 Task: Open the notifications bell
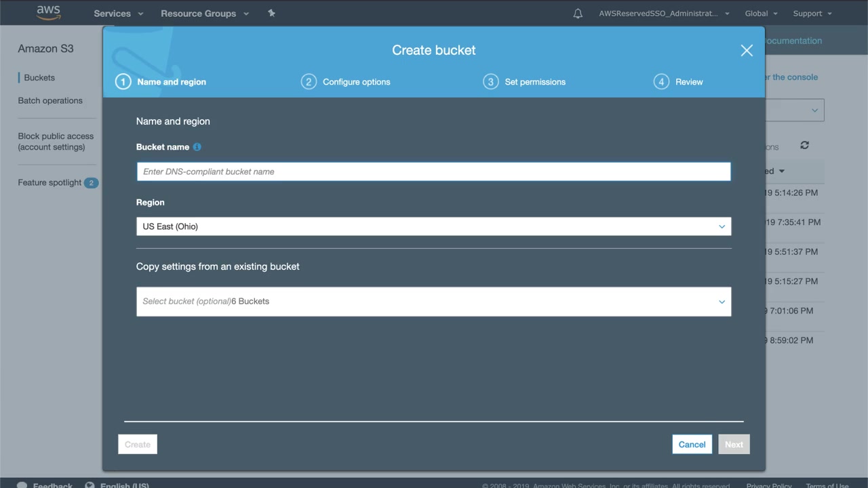(578, 14)
